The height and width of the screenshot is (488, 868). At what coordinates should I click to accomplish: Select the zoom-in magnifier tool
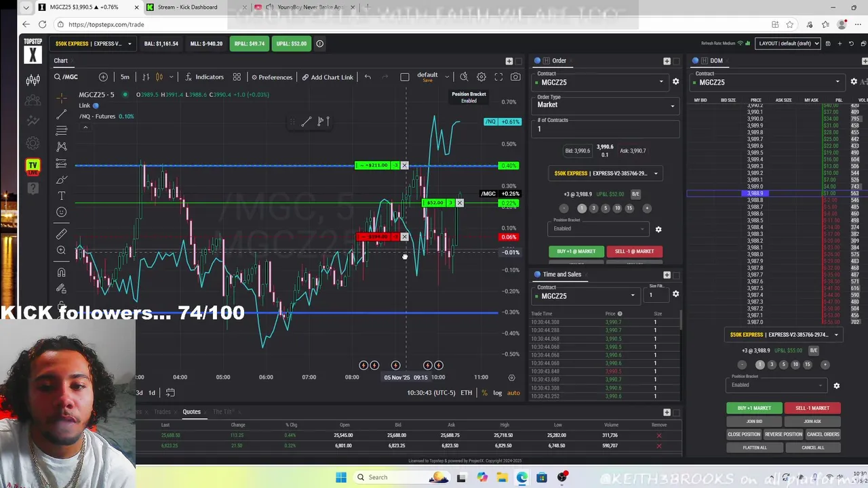click(x=61, y=251)
